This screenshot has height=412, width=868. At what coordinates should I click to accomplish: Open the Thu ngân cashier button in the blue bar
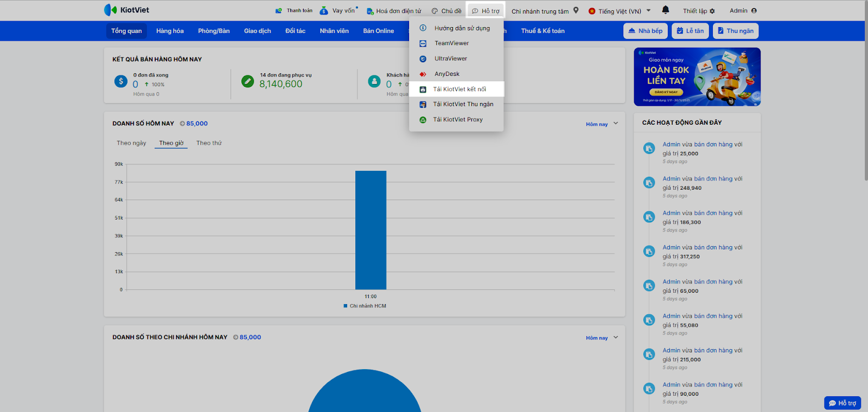736,31
